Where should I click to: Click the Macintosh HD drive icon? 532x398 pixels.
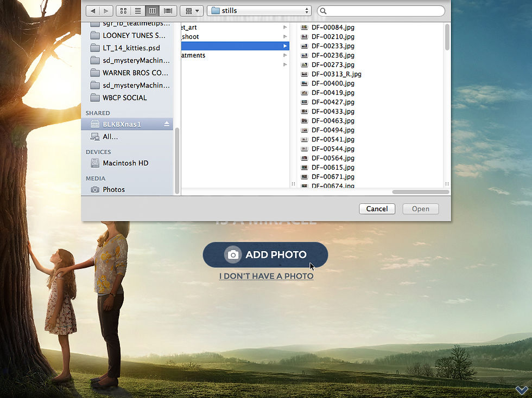[95, 163]
